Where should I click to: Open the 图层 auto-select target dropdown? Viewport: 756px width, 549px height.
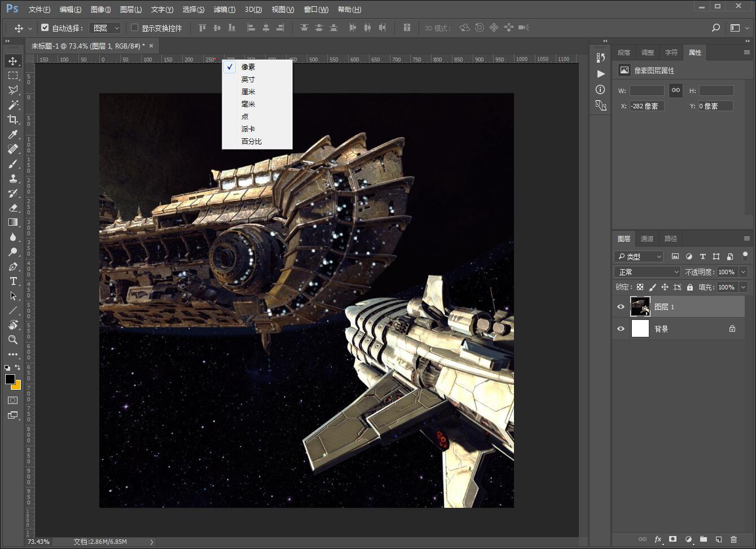(106, 28)
